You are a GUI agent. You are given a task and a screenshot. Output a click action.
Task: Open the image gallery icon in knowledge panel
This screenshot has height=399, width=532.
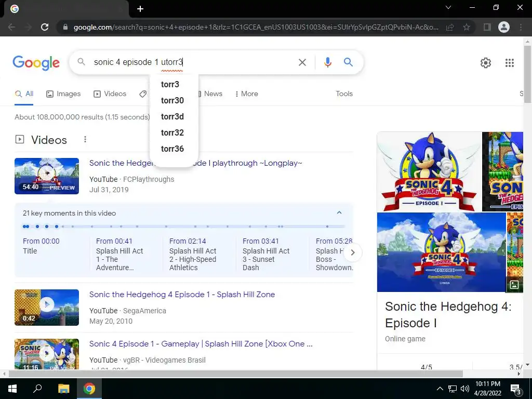[514, 284]
